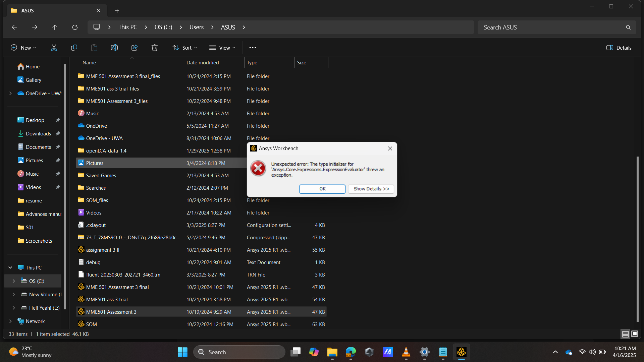644x362 pixels.
Task: Click the file list vertical scrollbar
Action: click(638, 239)
